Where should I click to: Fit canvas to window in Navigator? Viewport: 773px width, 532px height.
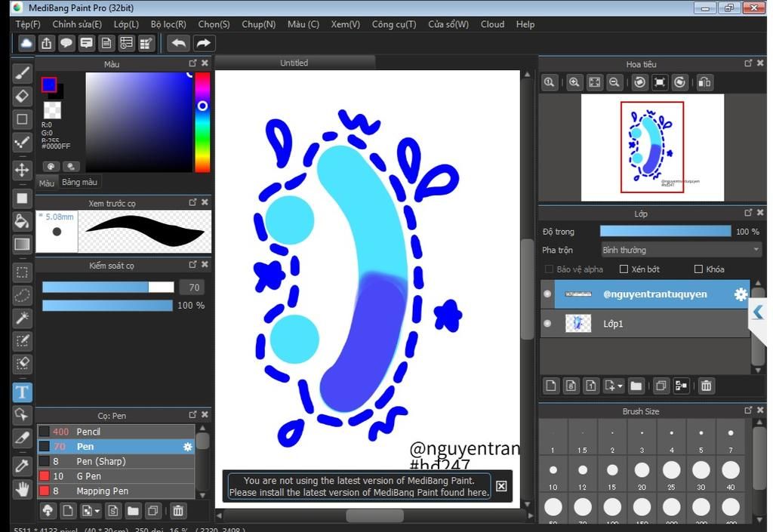[595, 82]
